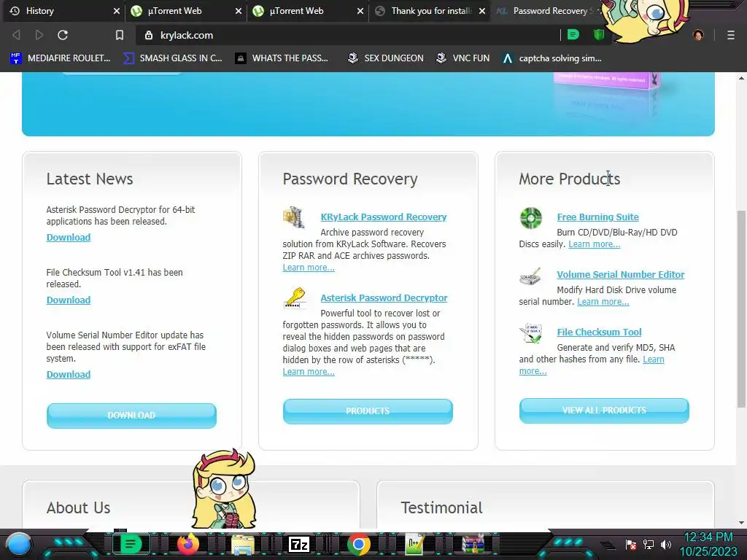Click the KRyLack Password Recovery product icon

(294, 217)
